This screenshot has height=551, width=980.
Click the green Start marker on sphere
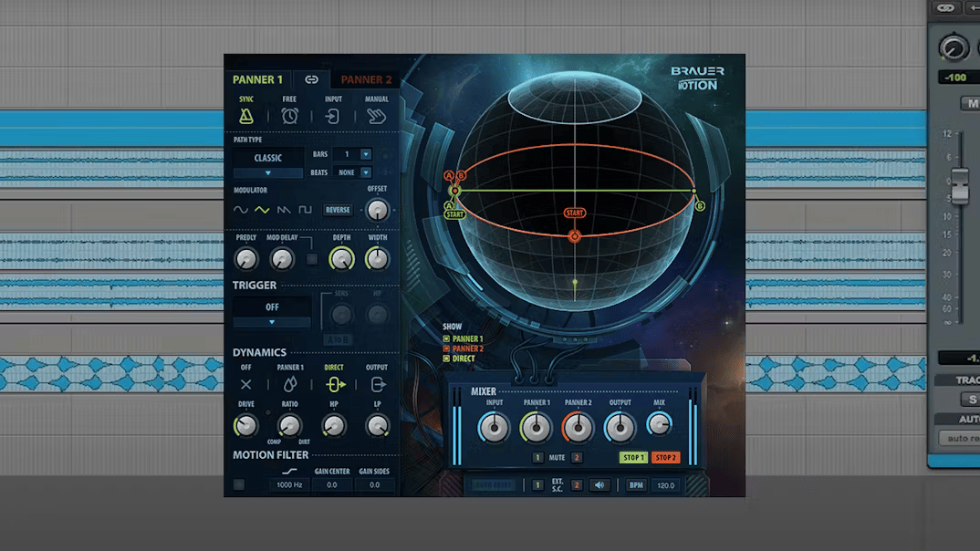(455, 214)
